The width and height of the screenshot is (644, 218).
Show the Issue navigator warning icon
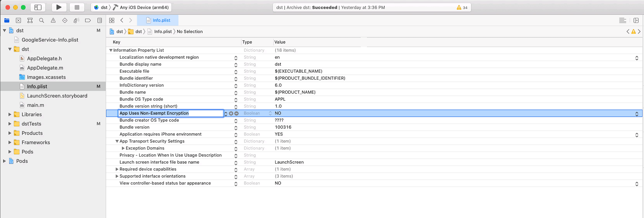coord(53,21)
